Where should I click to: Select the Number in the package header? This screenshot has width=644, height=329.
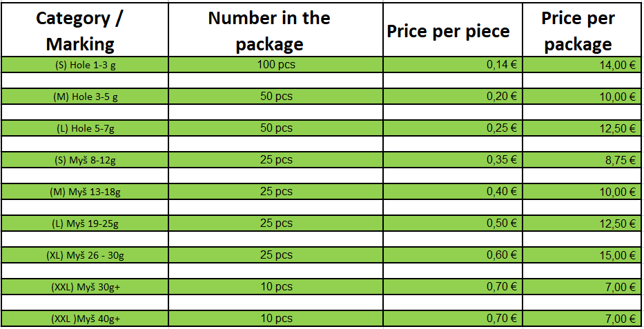tap(275, 30)
